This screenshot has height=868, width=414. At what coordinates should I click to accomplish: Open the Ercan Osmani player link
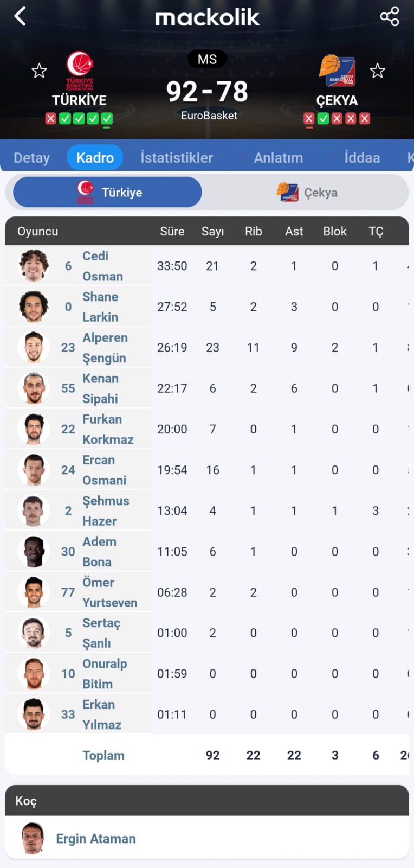pyautogui.click(x=105, y=470)
